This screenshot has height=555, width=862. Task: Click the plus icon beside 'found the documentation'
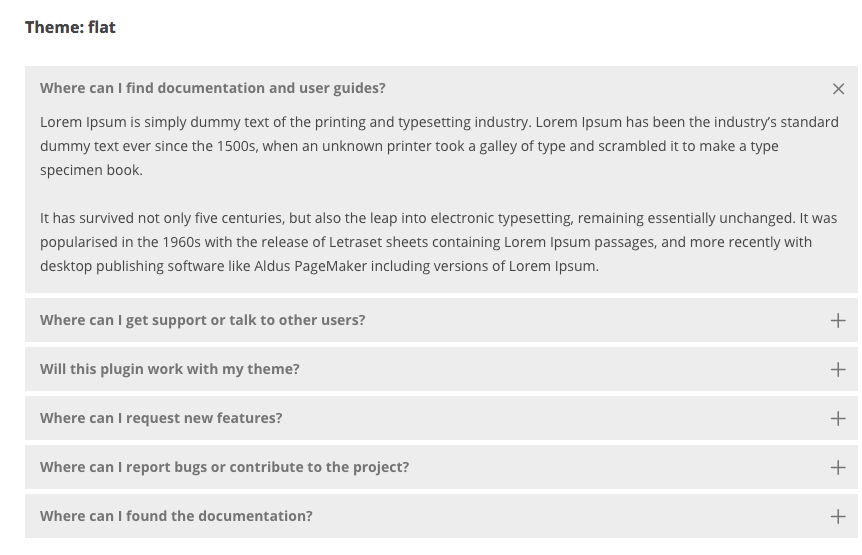point(838,517)
